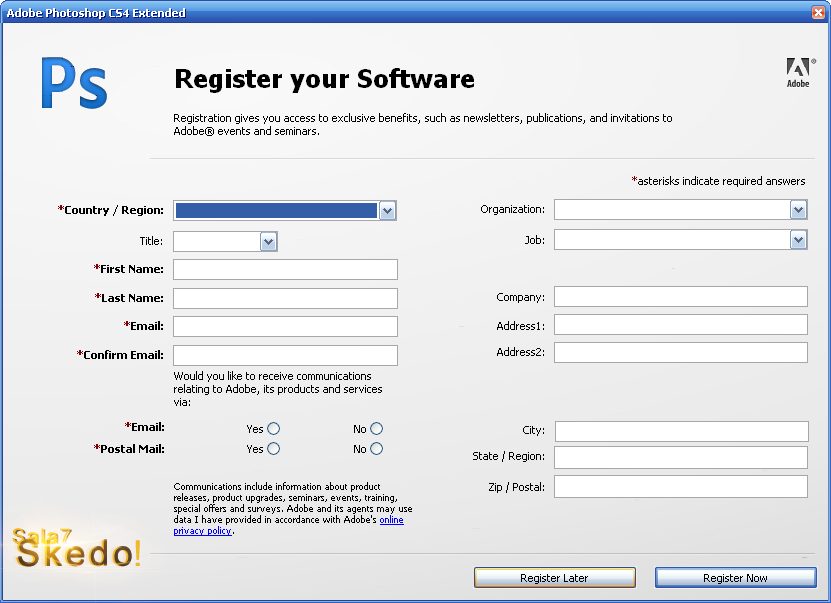Expand the Job dropdown list
This screenshot has height=603, width=831.
(x=798, y=240)
